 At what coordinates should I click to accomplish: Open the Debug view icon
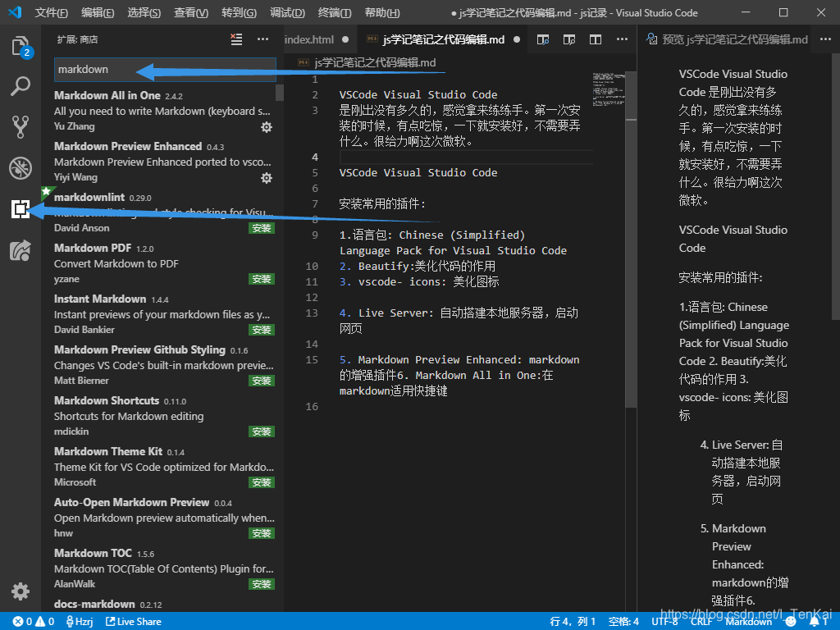click(x=21, y=167)
